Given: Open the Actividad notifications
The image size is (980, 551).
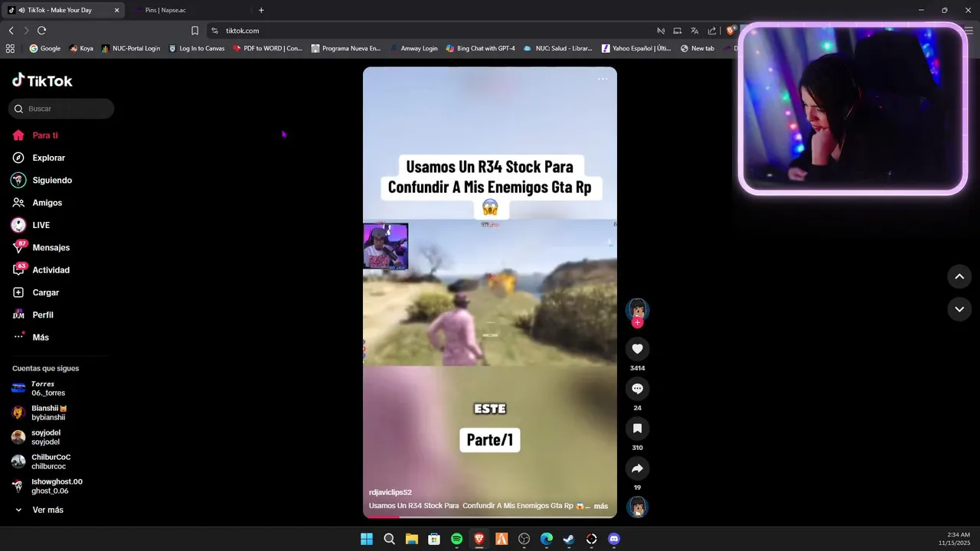Looking at the screenshot, I should tap(41, 269).
